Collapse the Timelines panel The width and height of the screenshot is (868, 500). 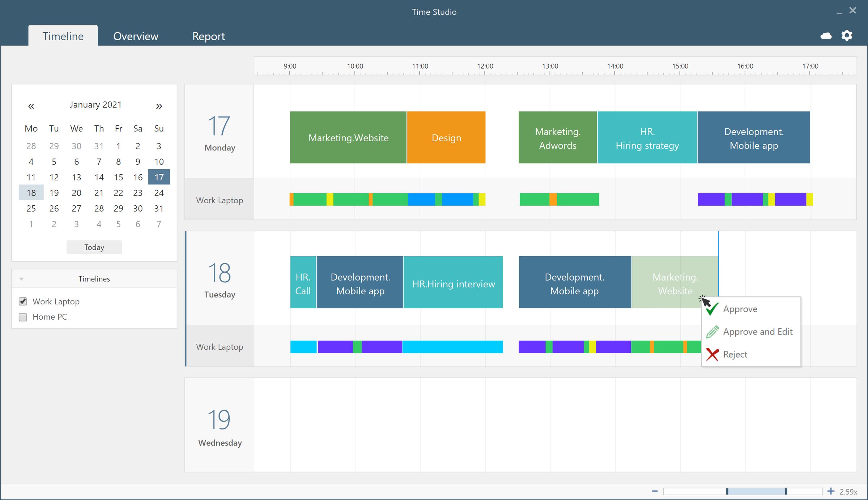22,278
